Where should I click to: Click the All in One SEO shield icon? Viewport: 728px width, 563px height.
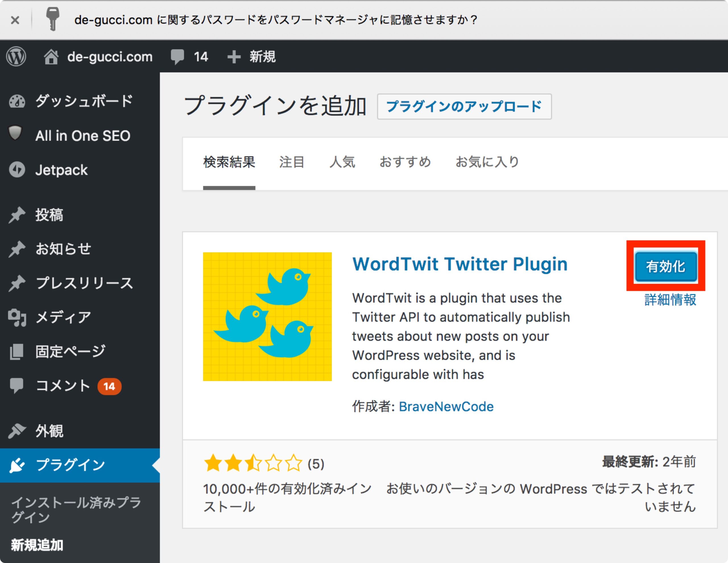click(15, 133)
